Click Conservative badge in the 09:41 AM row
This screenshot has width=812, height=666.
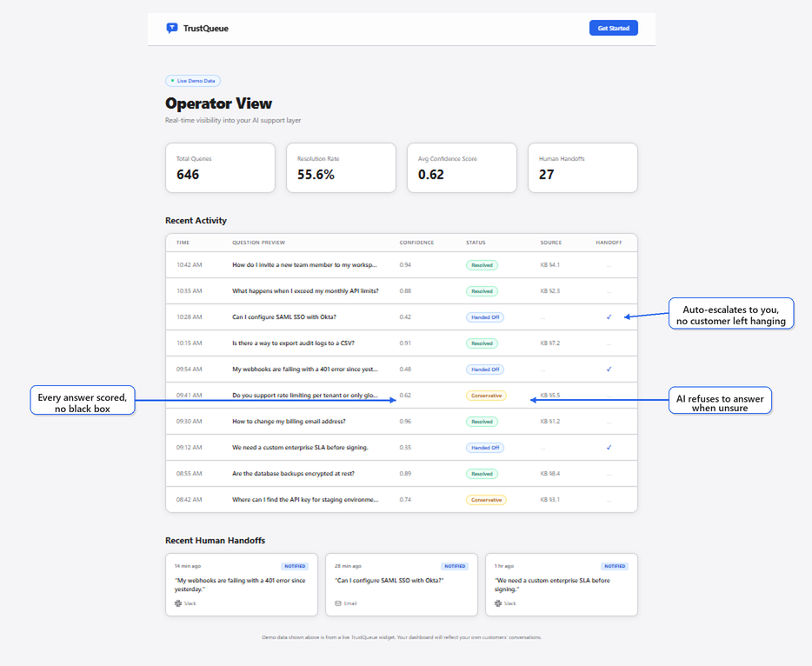[x=486, y=396]
